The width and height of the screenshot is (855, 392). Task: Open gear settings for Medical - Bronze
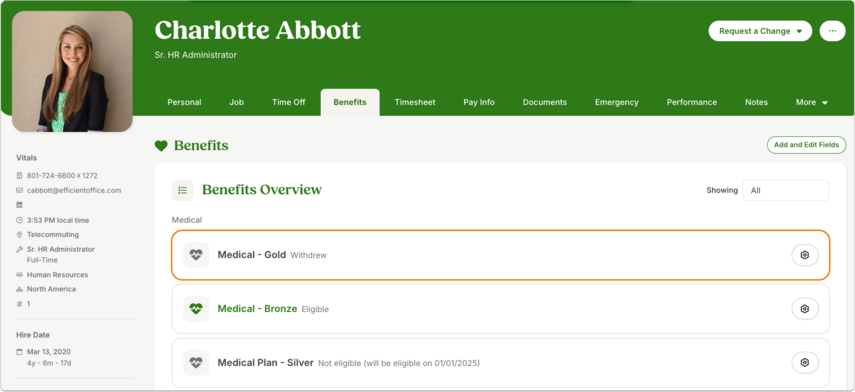[805, 309]
